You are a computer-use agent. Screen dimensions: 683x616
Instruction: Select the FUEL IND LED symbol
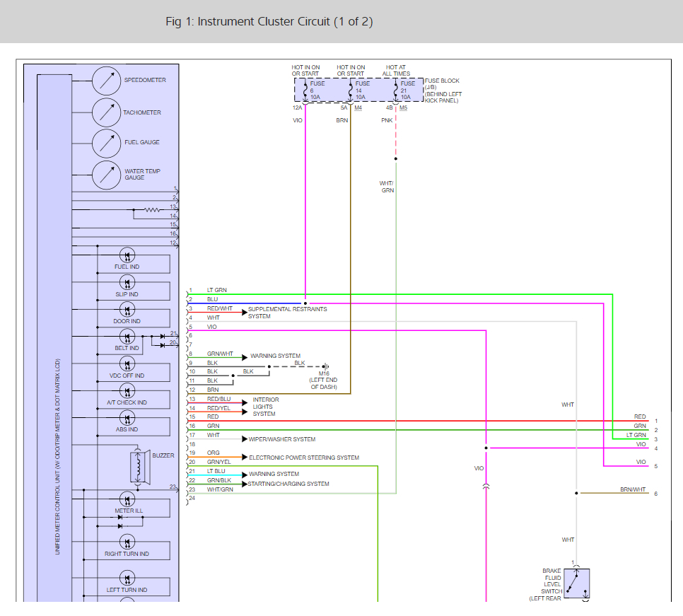point(127,255)
